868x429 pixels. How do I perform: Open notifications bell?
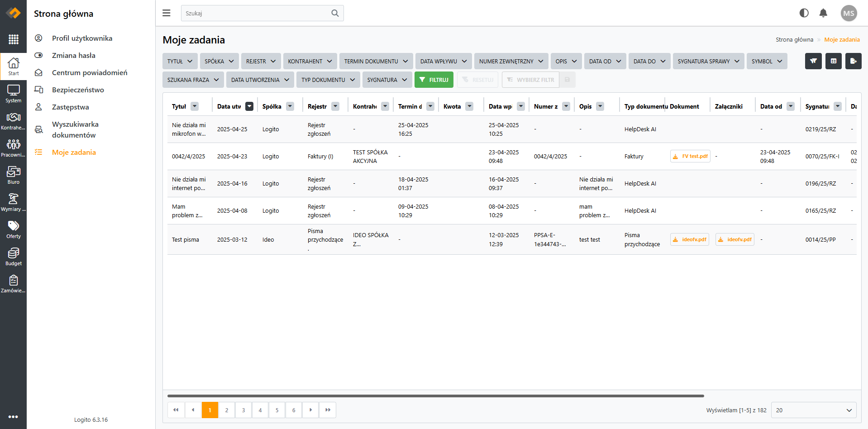coord(823,13)
